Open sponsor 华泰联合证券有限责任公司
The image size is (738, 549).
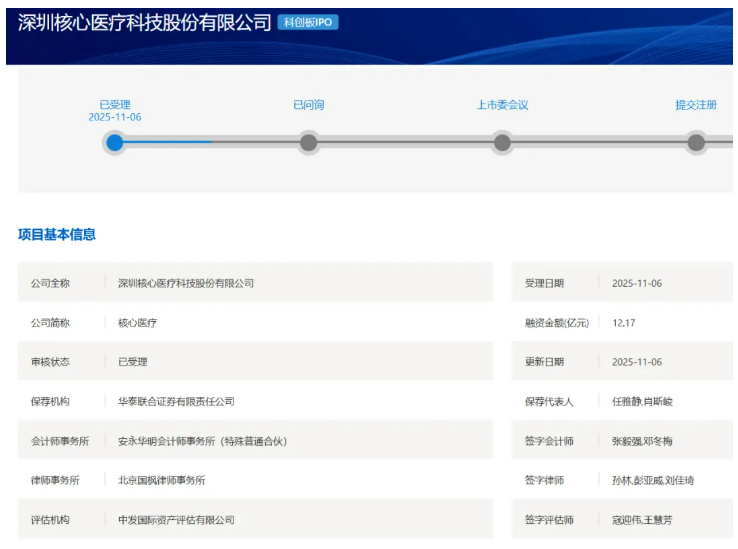click(x=176, y=401)
